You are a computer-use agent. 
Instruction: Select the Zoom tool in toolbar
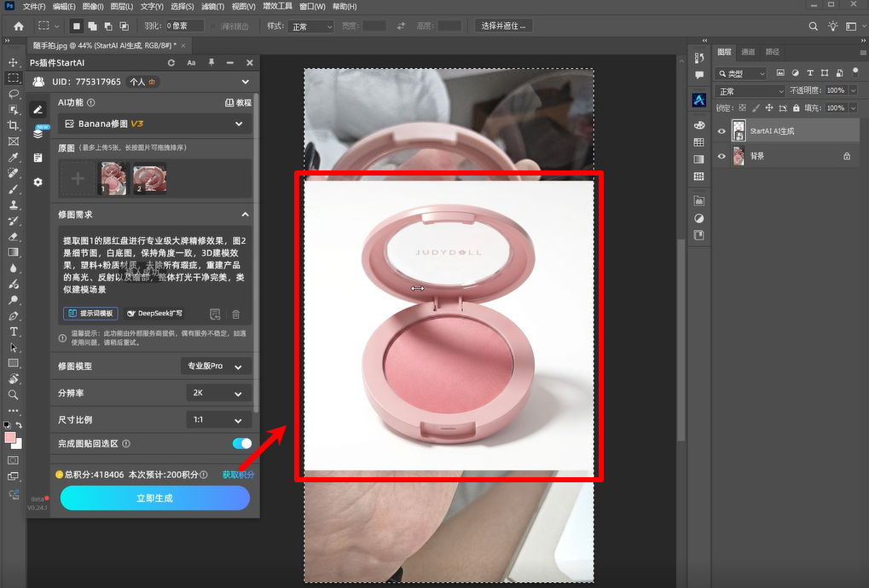[14, 395]
